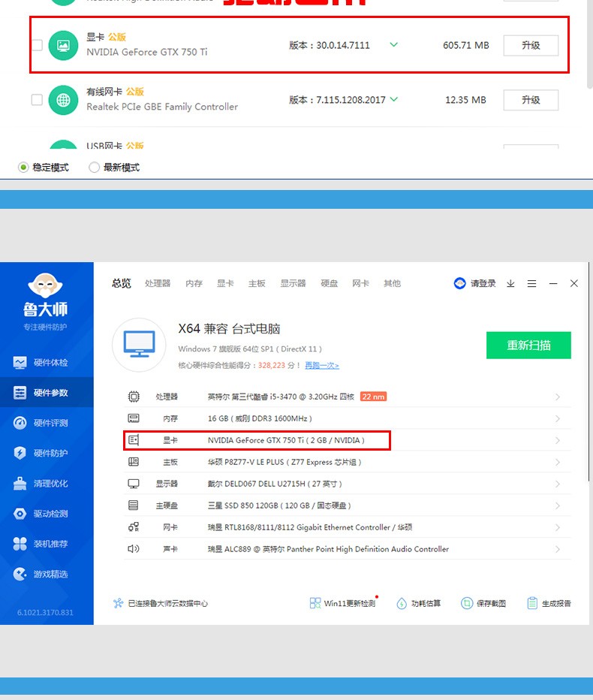Click the 内存 memory row icon
The image size is (593, 700).
(134, 418)
